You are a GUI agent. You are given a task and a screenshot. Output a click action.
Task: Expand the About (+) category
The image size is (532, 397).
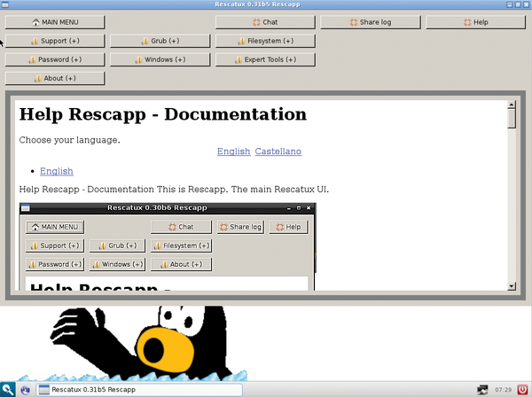point(55,78)
